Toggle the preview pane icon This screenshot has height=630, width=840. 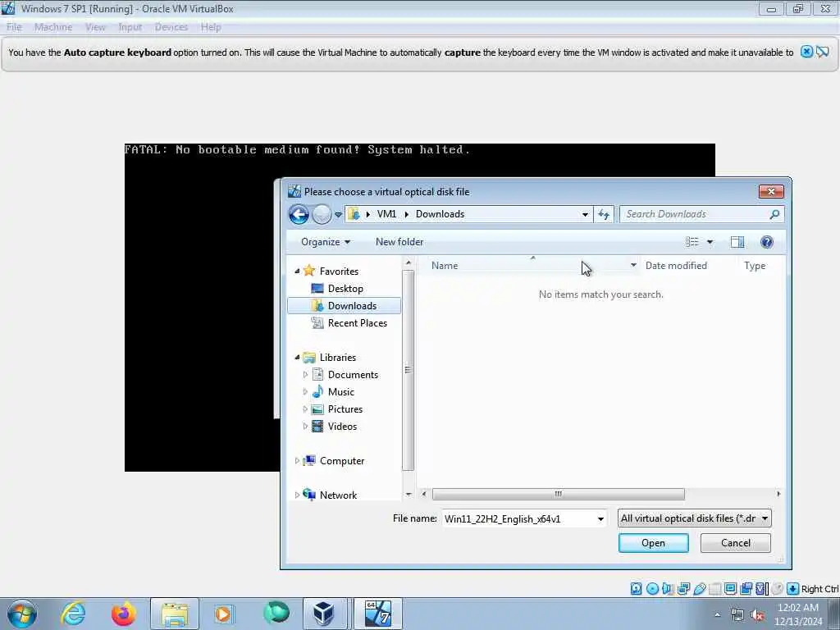tap(737, 242)
